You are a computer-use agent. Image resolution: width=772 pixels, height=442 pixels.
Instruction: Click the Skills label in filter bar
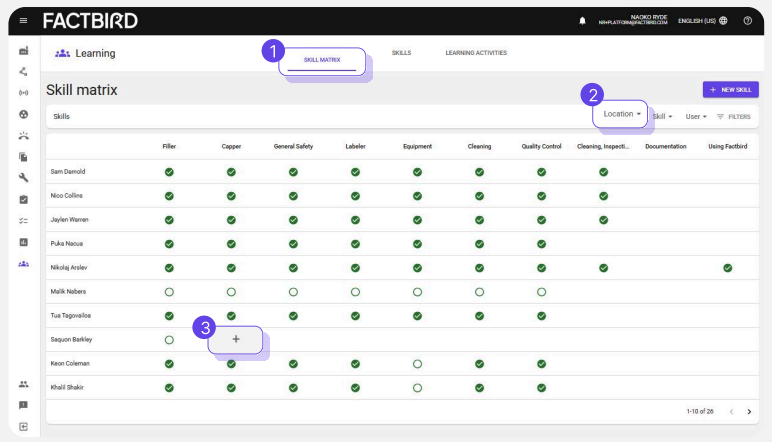[62, 117]
